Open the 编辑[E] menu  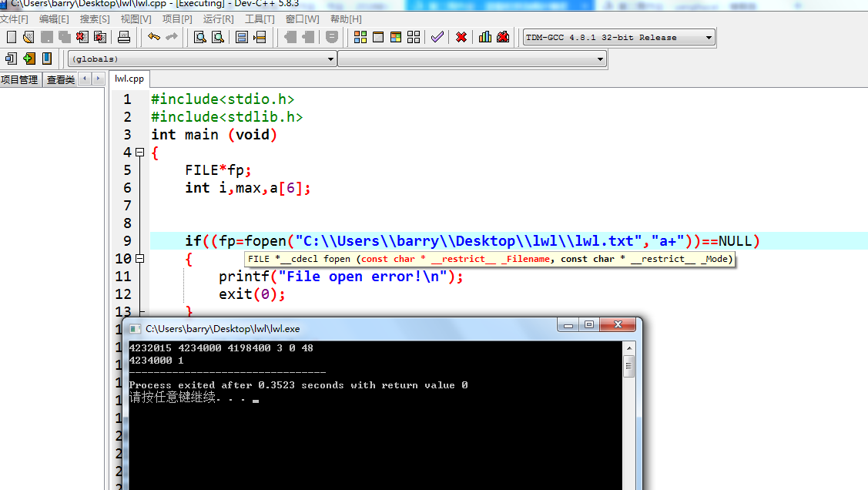coord(54,18)
